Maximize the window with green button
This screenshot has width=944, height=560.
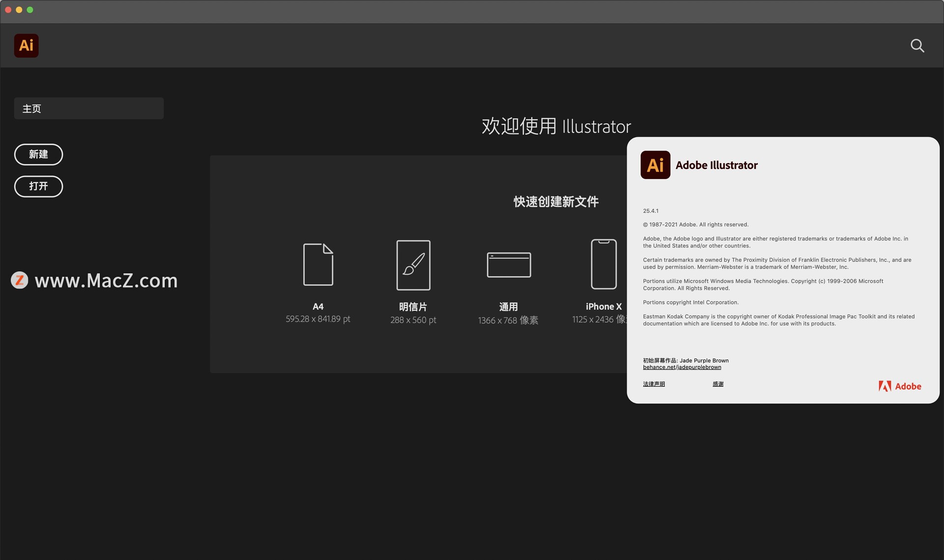pos(30,10)
